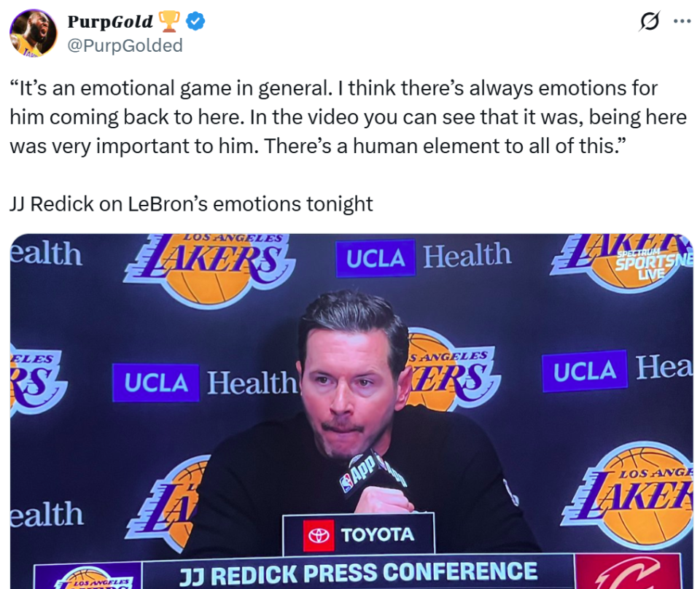Click the trophy emoji beside PurpGold
The image size is (700, 589).
tap(168, 22)
